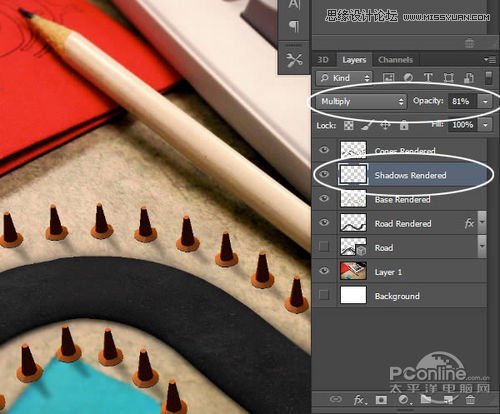The width and height of the screenshot is (500, 414).
Task: Filter layers by adjustment layer icon
Action: pos(408,78)
